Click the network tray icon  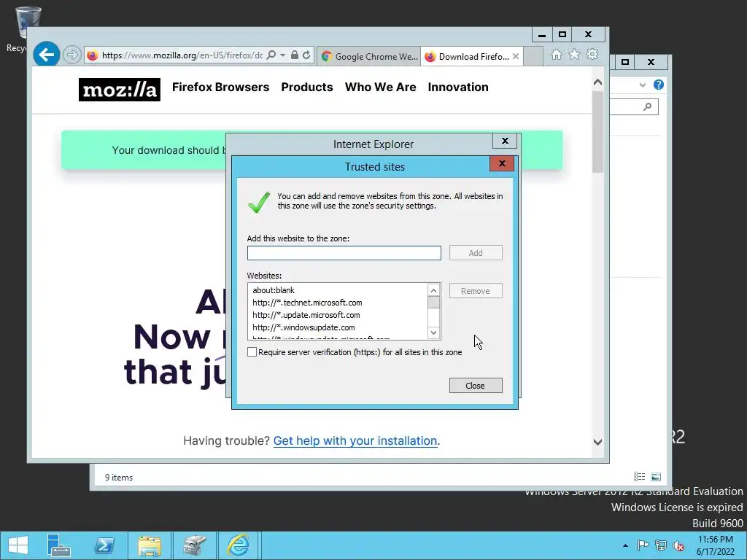point(660,545)
